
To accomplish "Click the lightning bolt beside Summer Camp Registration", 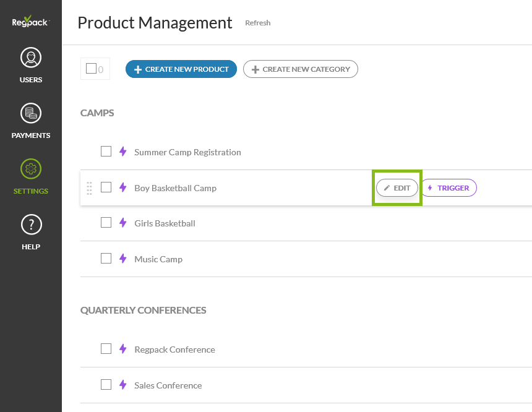I will point(123,152).
